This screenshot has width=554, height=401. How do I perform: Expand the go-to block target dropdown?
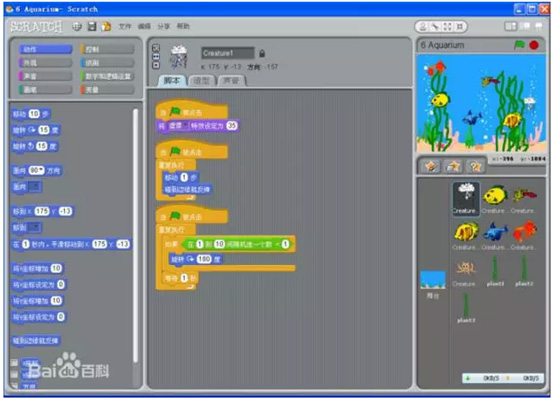point(35,227)
